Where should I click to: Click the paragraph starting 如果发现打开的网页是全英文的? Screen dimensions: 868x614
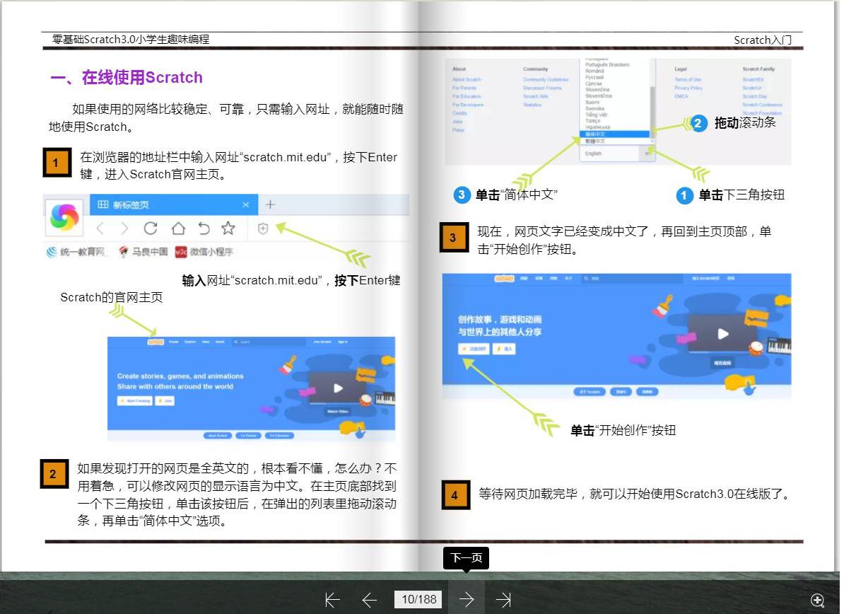coord(237,494)
